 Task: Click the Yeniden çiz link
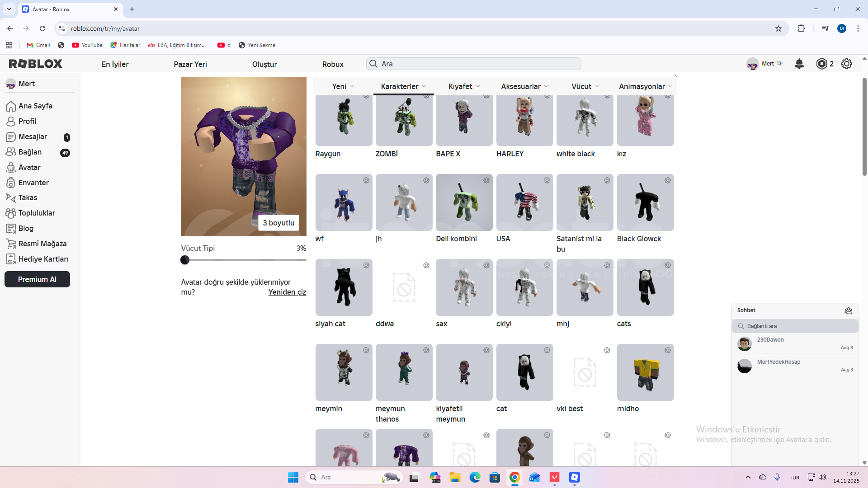[x=287, y=292]
